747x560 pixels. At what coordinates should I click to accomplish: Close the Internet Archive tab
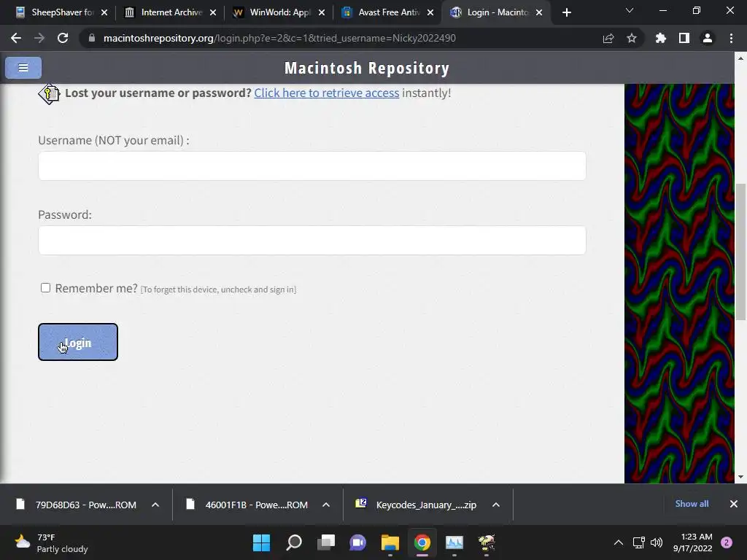213,12
